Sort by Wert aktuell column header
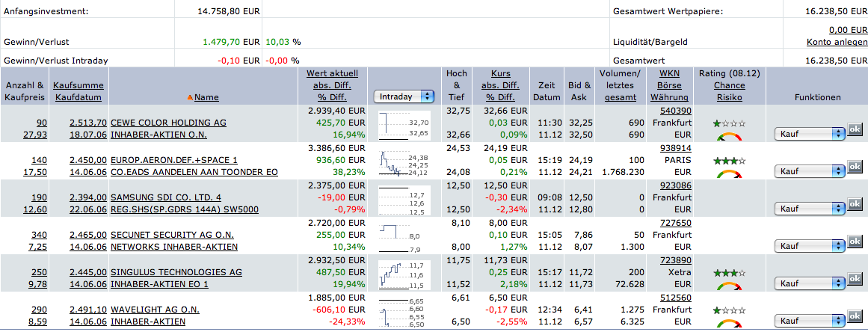The width and height of the screenshot is (868, 332). [332, 73]
